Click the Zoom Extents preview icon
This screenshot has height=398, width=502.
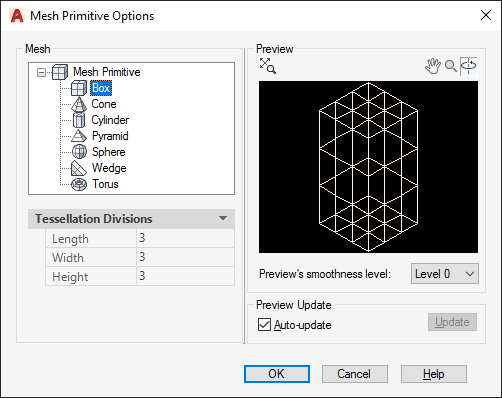click(x=268, y=66)
